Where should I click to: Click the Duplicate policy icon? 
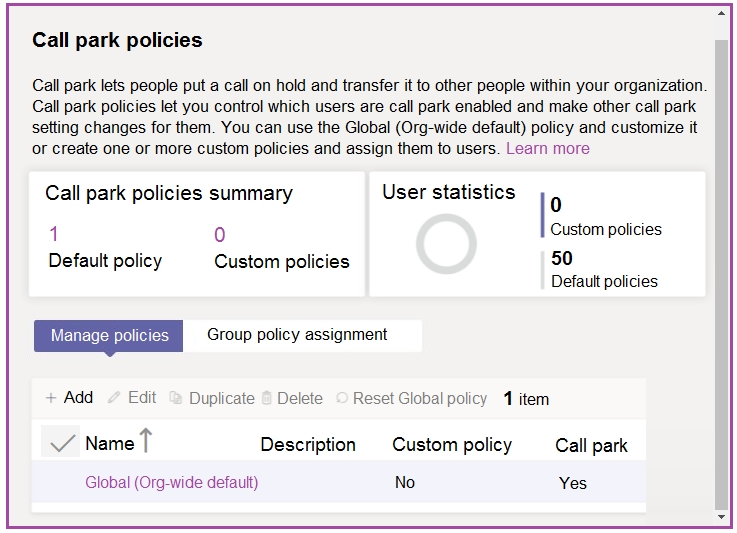pos(176,398)
